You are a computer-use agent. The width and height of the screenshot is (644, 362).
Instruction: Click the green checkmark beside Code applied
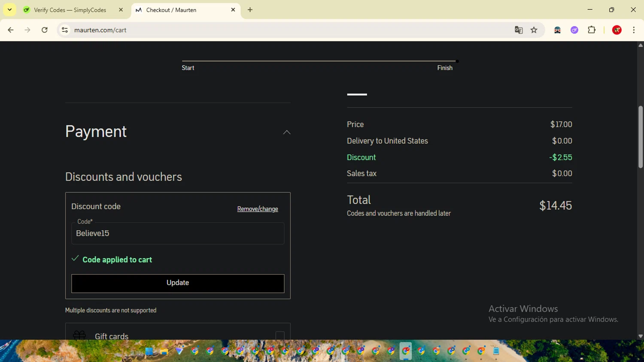click(x=75, y=259)
